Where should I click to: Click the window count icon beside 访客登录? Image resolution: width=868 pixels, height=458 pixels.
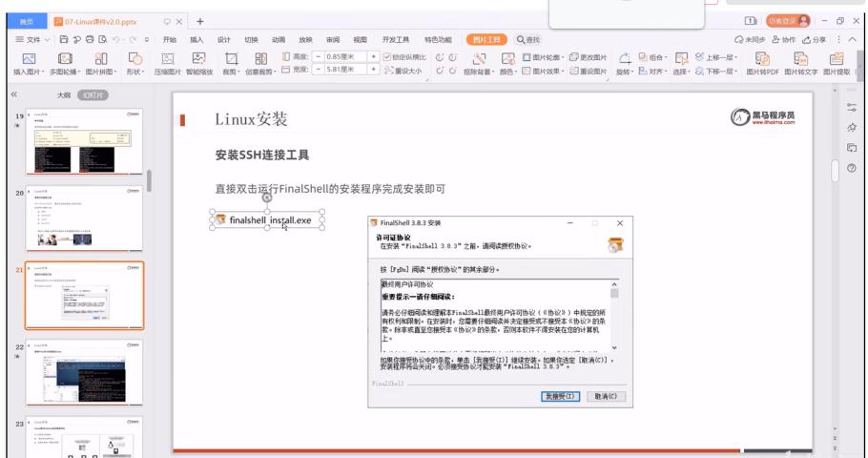coord(750,21)
